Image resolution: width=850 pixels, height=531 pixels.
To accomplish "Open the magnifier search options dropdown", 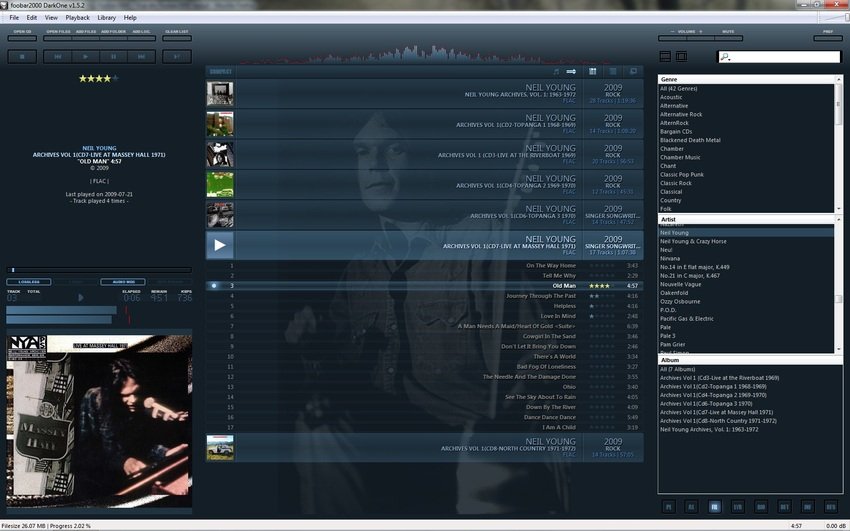I will (725, 57).
